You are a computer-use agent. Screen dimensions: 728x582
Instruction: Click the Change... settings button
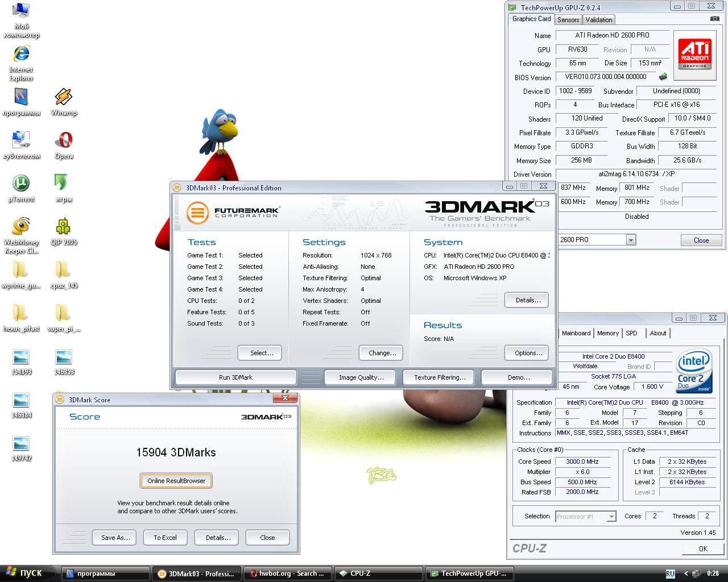pyautogui.click(x=382, y=353)
